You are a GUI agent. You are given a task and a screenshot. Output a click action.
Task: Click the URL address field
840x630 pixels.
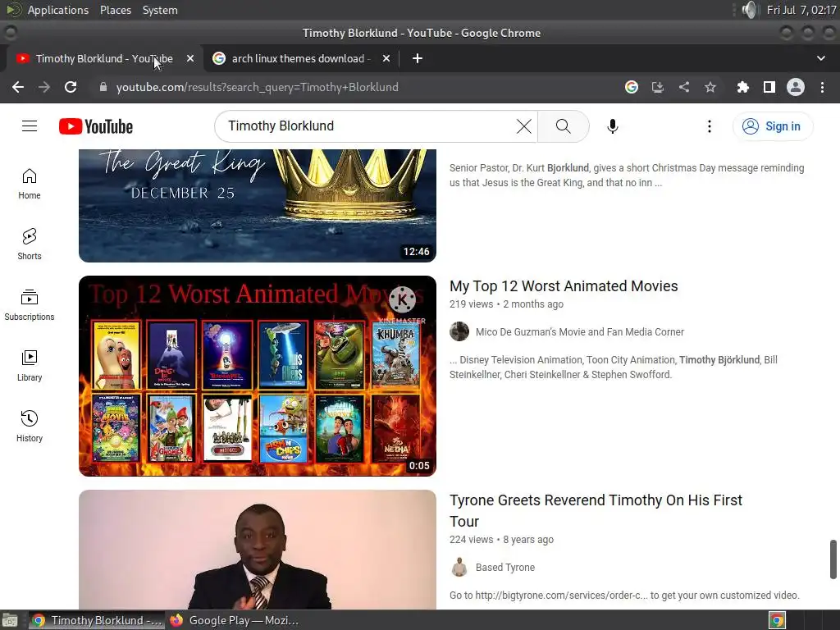point(354,87)
